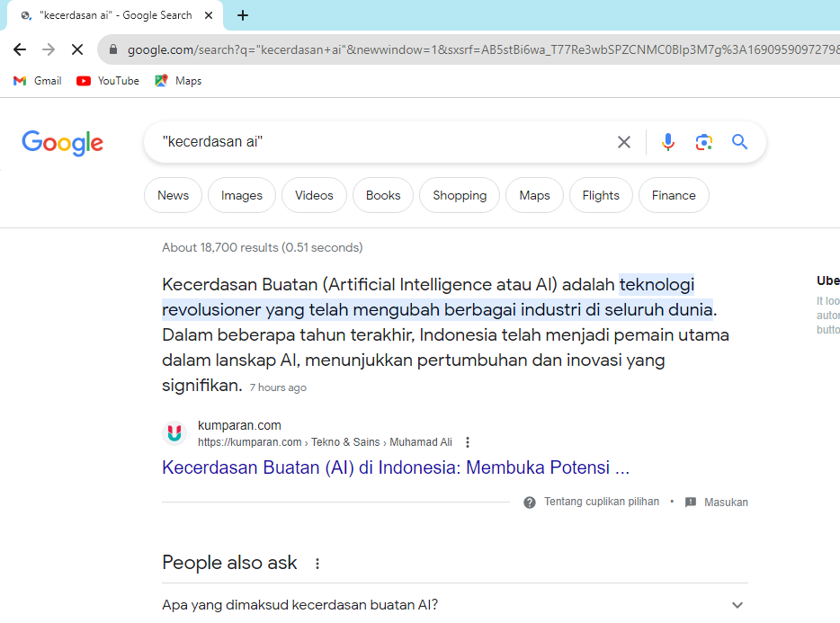
Task: Open kumparan.com breadcrumb URL
Action: [325, 442]
